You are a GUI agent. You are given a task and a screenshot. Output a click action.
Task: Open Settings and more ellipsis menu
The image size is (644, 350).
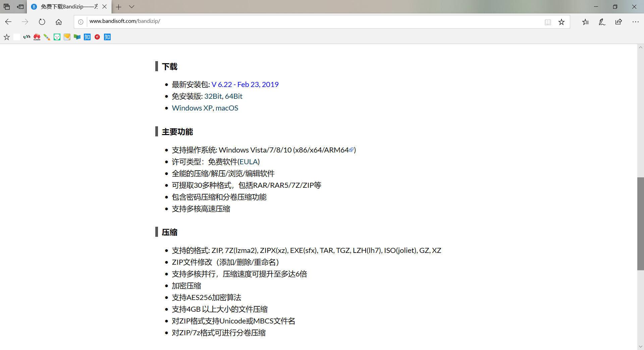[635, 22]
